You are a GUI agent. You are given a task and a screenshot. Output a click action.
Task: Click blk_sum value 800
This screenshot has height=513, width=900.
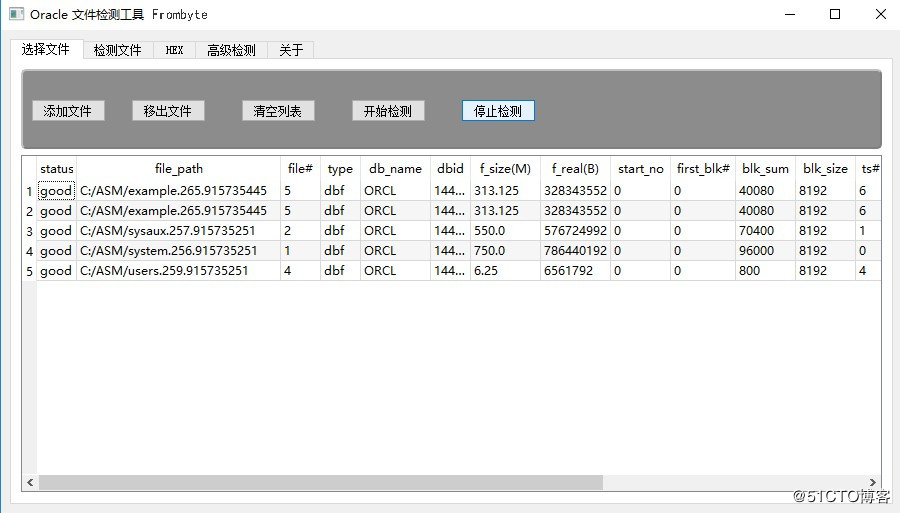coord(750,271)
